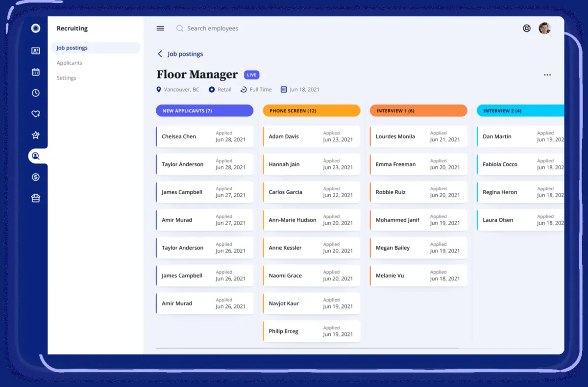Open the employee ID card sidebar icon

35,51
